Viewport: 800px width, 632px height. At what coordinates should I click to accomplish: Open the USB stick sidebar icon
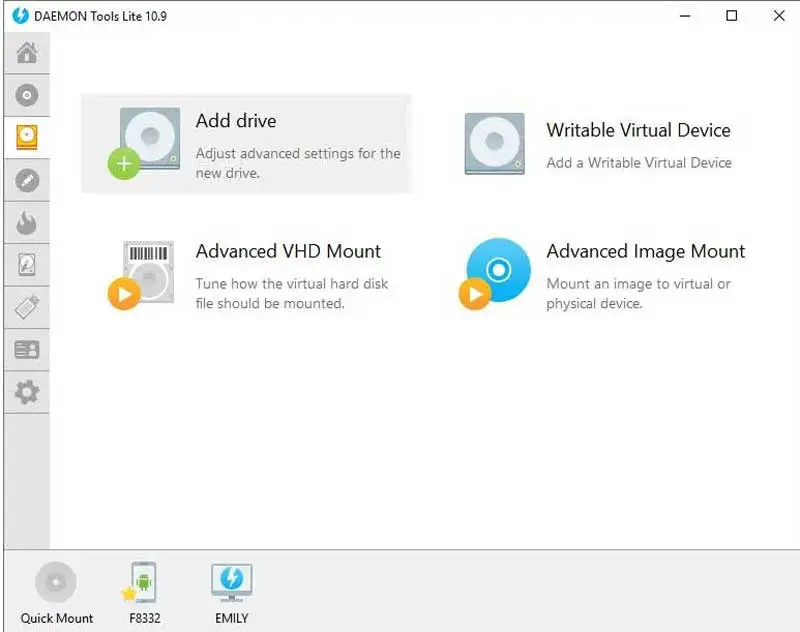point(27,307)
